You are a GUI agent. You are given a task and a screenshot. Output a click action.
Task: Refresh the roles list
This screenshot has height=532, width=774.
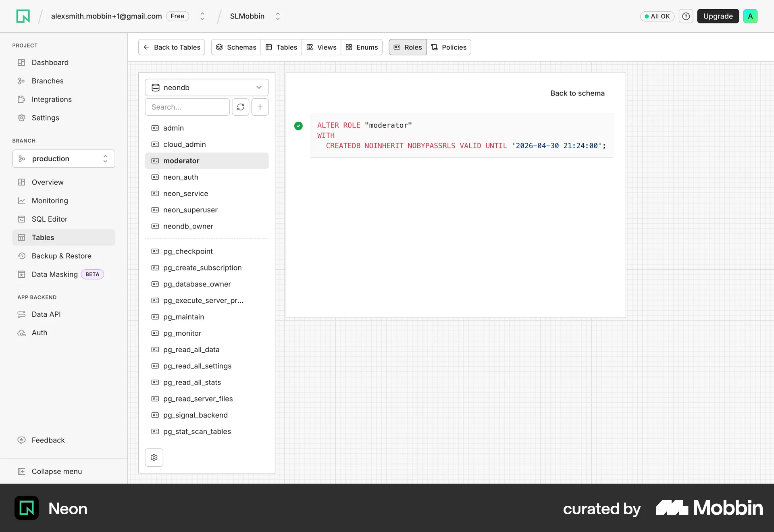(x=241, y=107)
